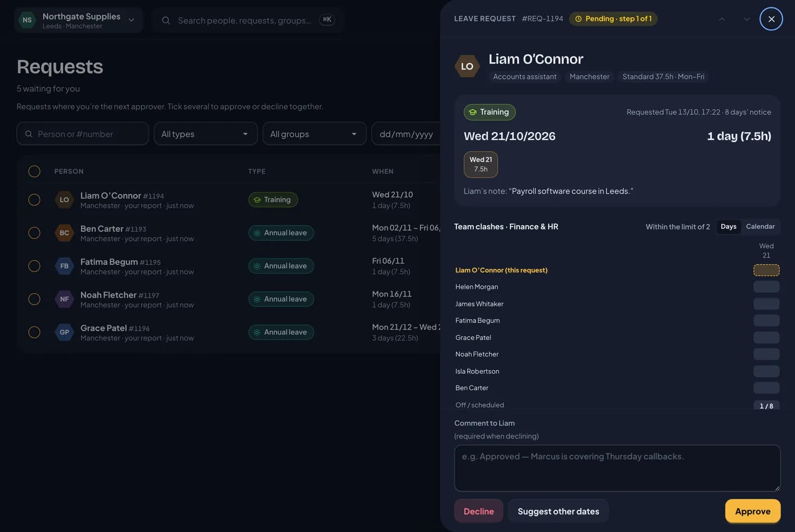Close the leave request panel
Viewport: 795px width, 532px height.
(771, 19)
